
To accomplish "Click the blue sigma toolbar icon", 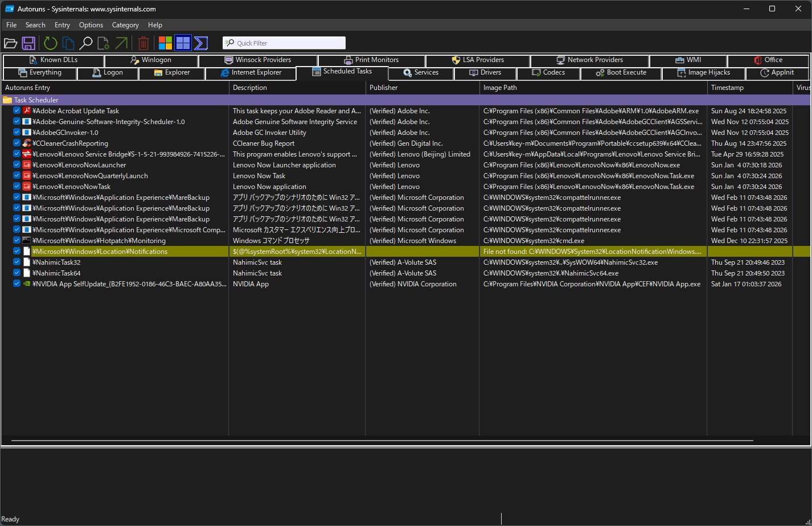I will [200, 43].
